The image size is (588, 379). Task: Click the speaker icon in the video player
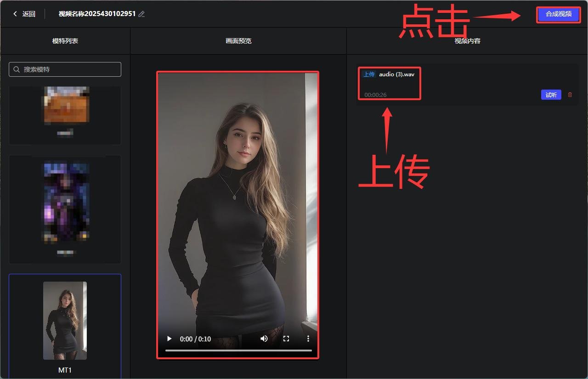coord(264,339)
